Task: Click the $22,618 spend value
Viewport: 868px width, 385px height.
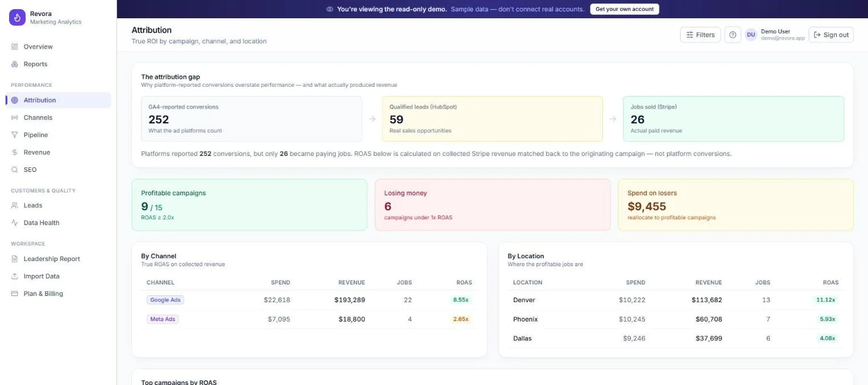Action: 277,300
